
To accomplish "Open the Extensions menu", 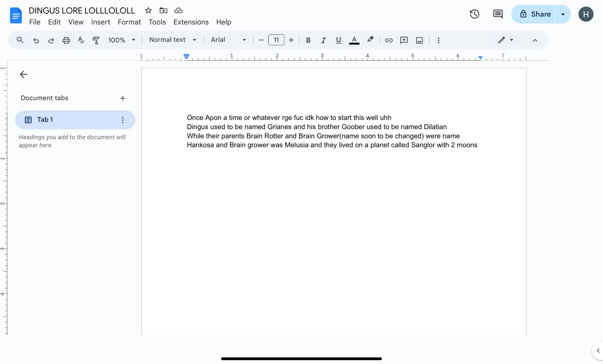I will [191, 22].
